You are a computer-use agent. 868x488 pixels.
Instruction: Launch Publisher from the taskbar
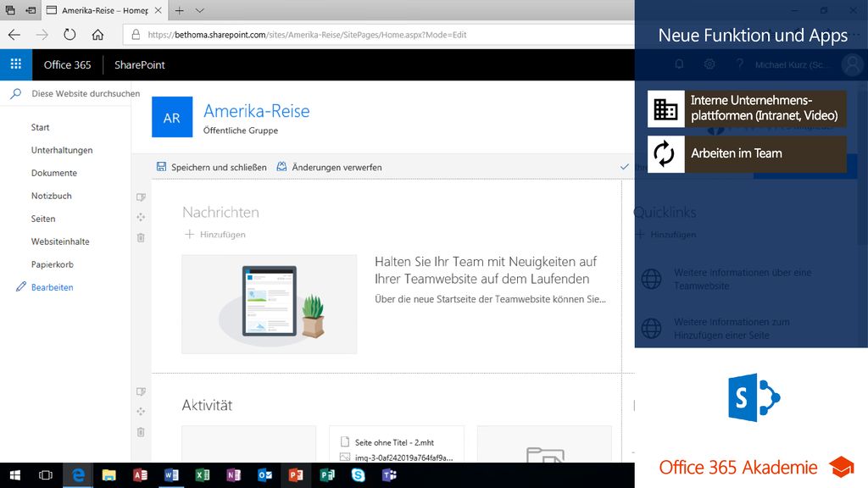327,475
